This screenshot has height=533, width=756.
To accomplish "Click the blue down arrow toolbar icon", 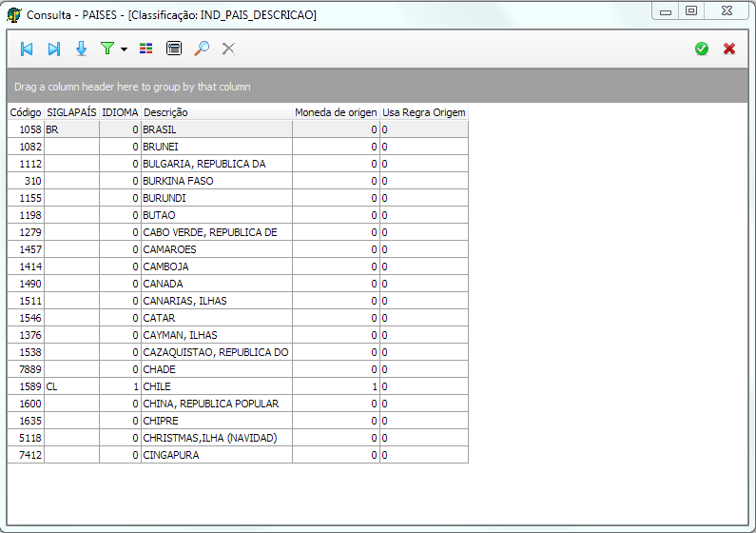I will click(82, 49).
